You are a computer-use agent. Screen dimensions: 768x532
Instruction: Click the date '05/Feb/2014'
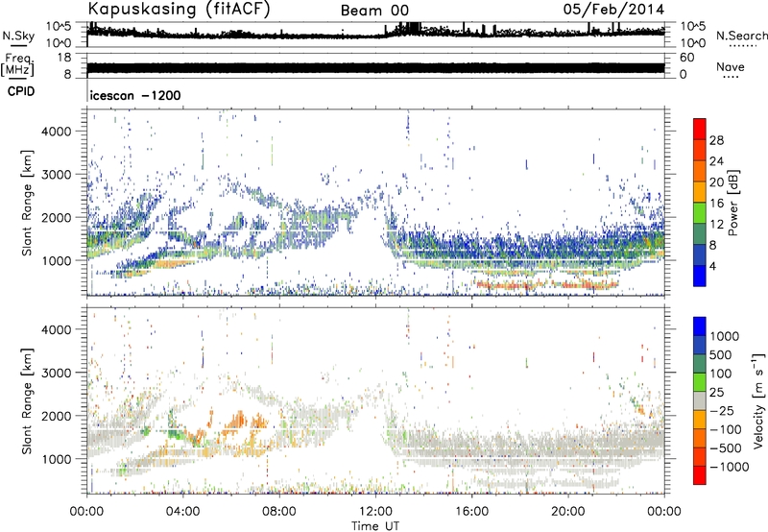click(x=613, y=10)
